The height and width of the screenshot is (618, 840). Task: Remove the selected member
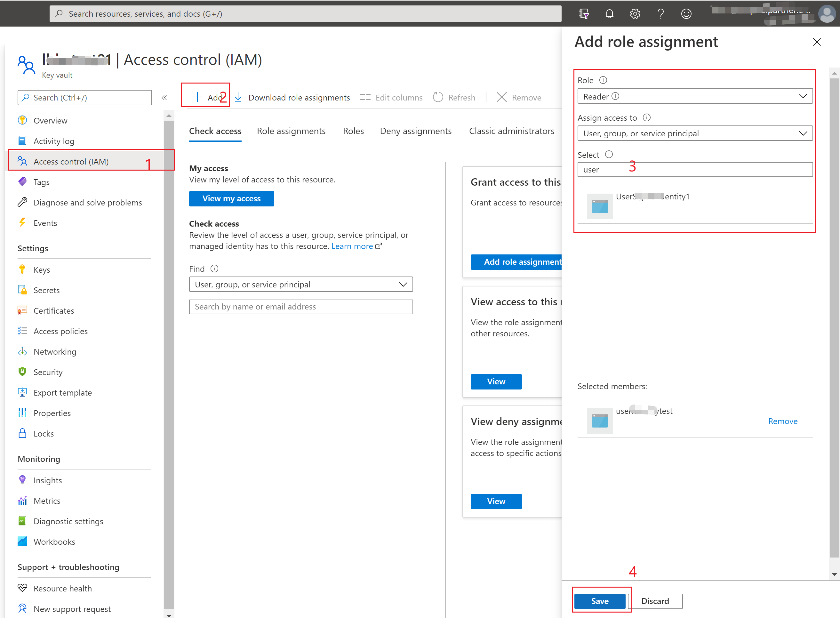point(782,421)
